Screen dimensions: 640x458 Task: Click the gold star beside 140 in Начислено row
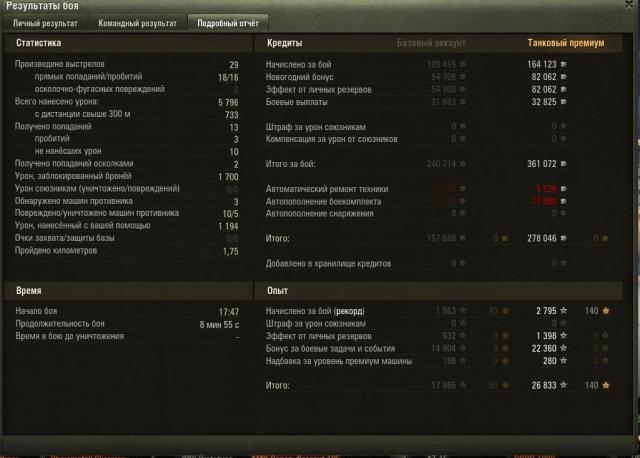pos(606,311)
